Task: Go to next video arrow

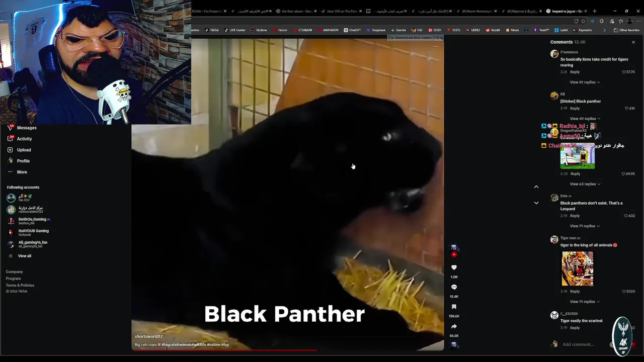Action: click(x=536, y=203)
